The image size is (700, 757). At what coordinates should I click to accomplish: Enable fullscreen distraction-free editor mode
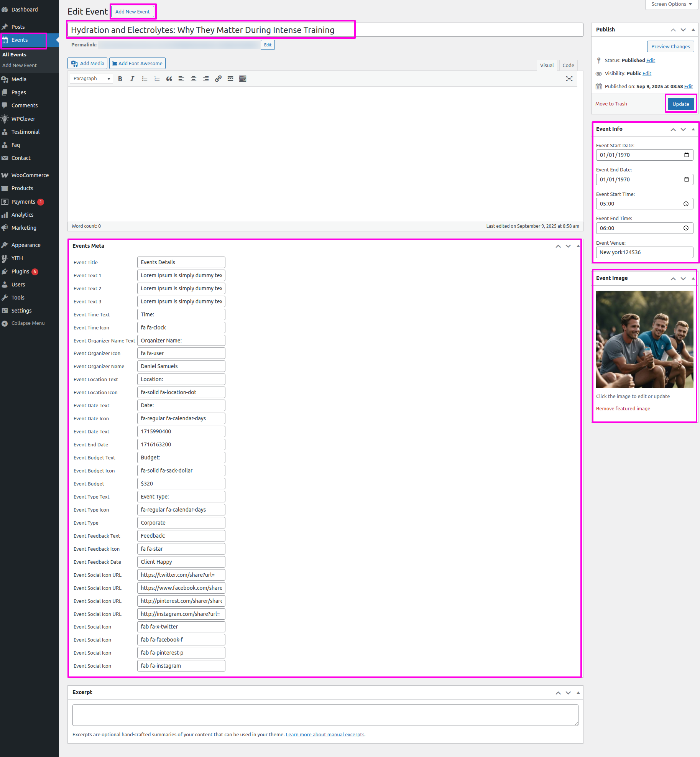(569, 79)
